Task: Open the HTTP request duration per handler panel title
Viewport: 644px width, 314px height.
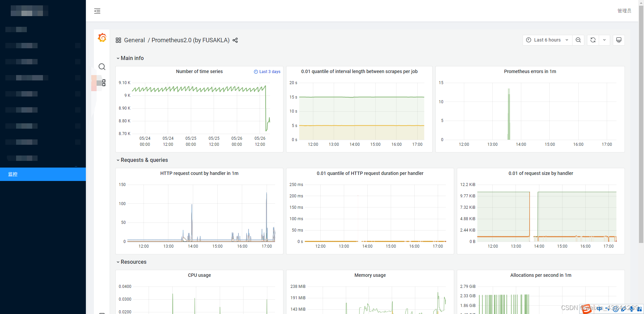Action: click(x=370, y=173)
